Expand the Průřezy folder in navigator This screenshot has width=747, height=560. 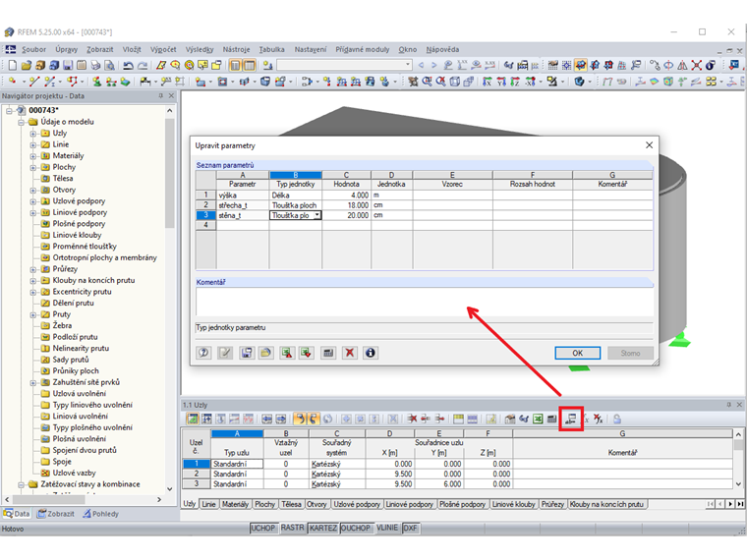[x=32, y=269]
